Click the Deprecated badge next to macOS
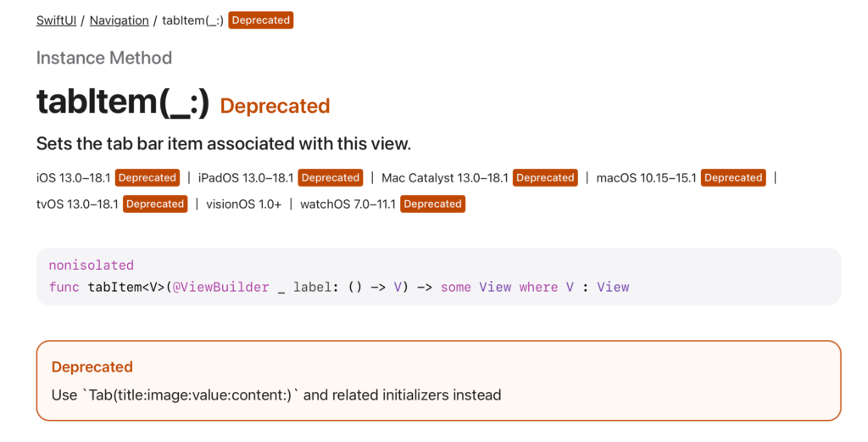This screenshot has height=442, width=868. [x=733, y=178]
